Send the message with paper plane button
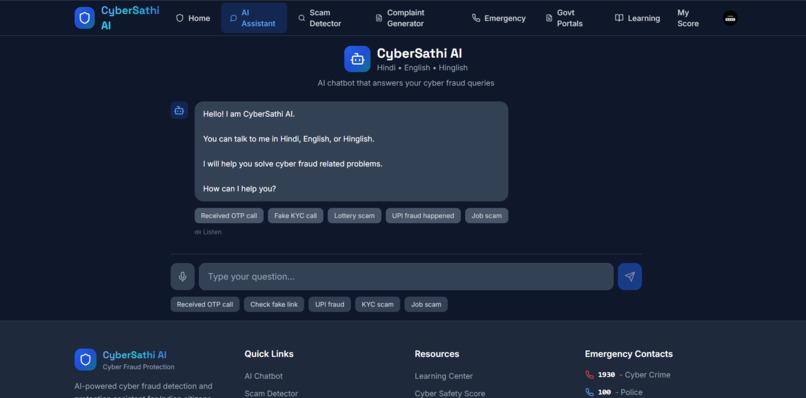The height and width of the screenshot is (398, 806). pyautogui.click(x=630, y=277)
